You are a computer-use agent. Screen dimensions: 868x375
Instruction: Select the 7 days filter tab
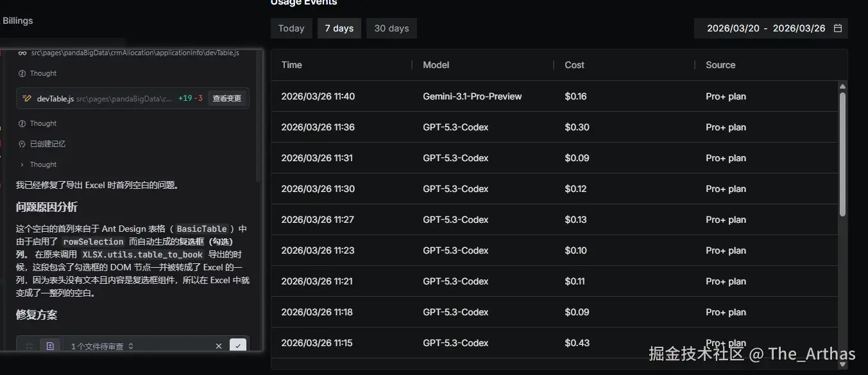[339, 28]
